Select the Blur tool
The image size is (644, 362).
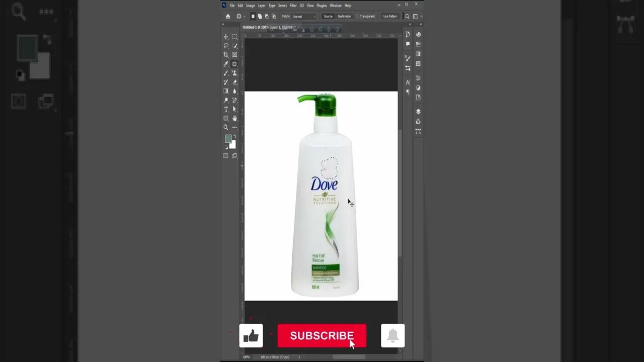(234, 91)
